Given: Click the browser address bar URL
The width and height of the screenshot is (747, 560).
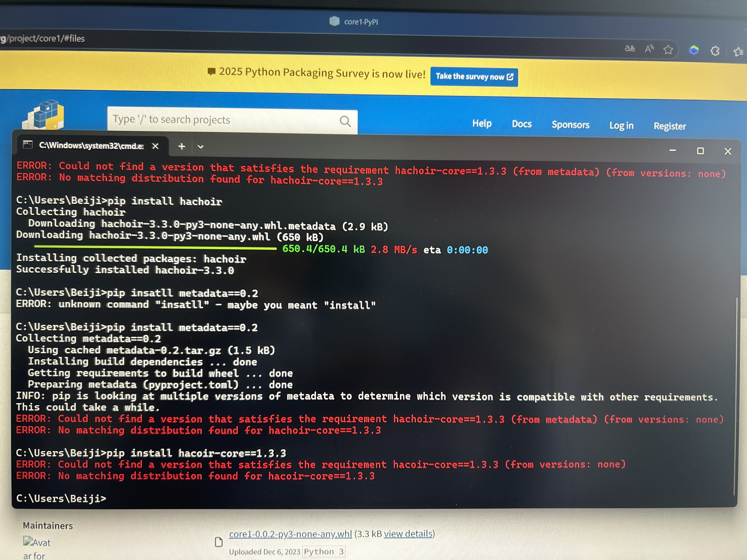Looking at the screenshot, I should click(x=43, y=39).
